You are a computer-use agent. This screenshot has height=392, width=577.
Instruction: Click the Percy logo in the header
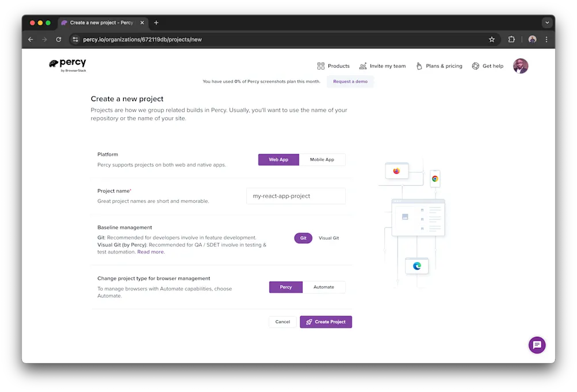click(x=67, y=65)
